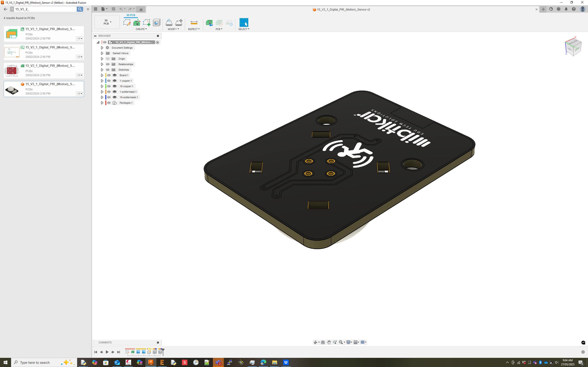The image size is (588, 367).
Task: Open the CREATE menu
Action: click(141, 29)
